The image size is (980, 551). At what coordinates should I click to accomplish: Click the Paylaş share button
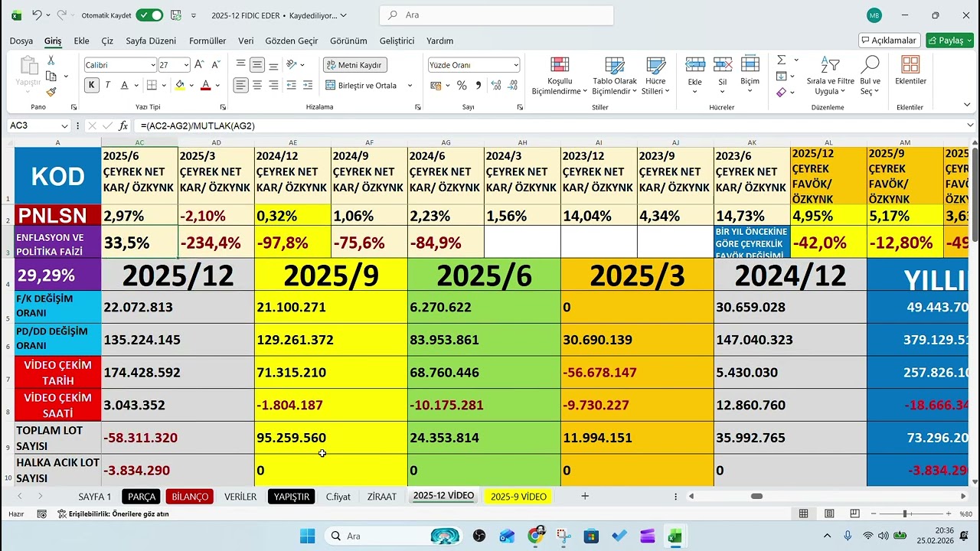coord(949,41)
